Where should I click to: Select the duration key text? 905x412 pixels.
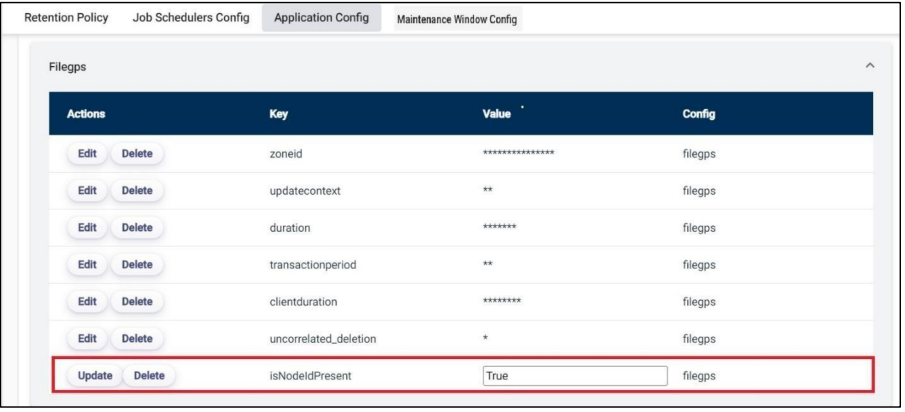click(x=290, y=228)
